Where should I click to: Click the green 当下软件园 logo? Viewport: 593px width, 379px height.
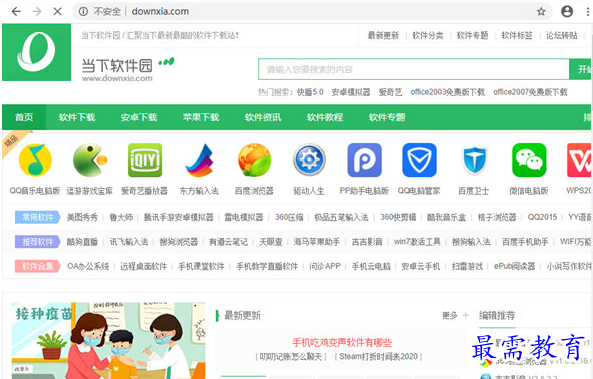tap(36, 52)
